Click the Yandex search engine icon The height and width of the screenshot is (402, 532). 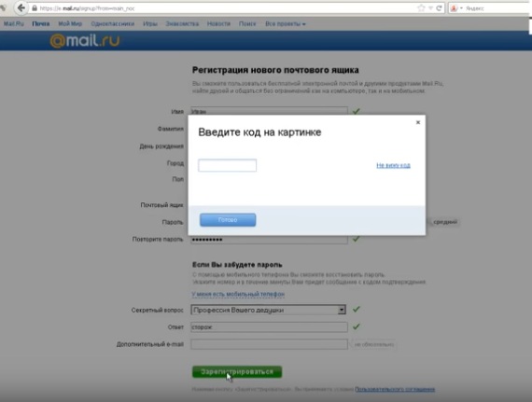[454, 8]
